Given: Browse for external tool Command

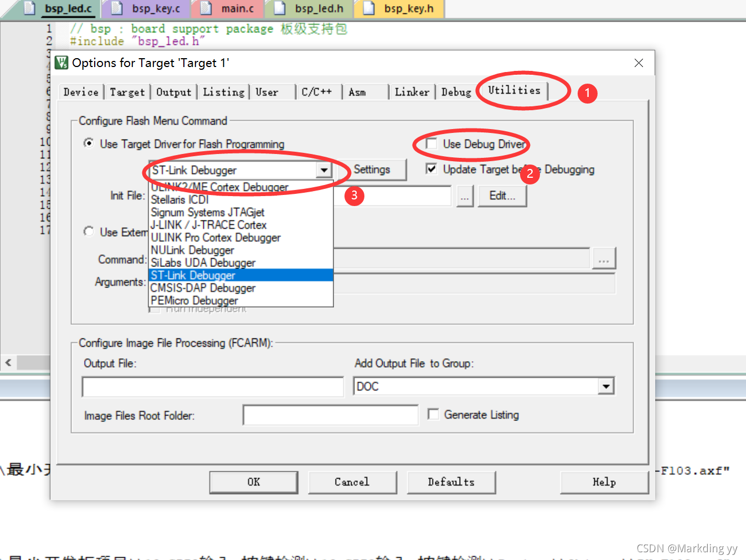Looking at the screenshot, I should click(x=604, y=259).
